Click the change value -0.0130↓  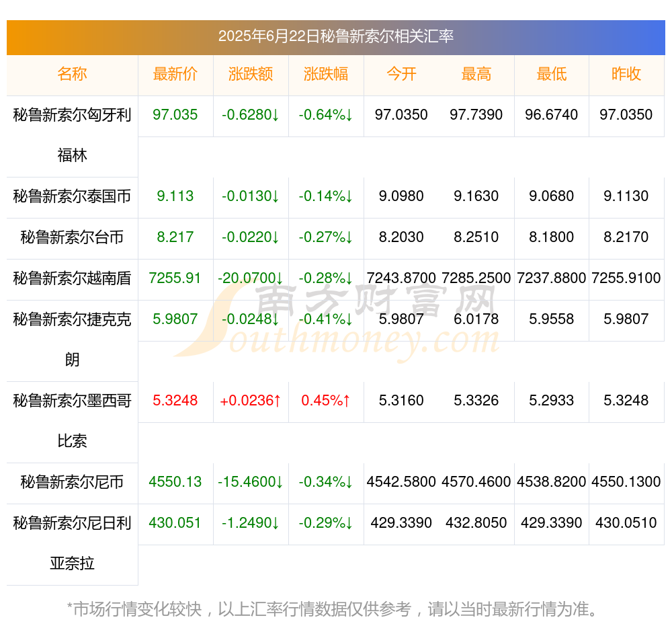[251, 196]
